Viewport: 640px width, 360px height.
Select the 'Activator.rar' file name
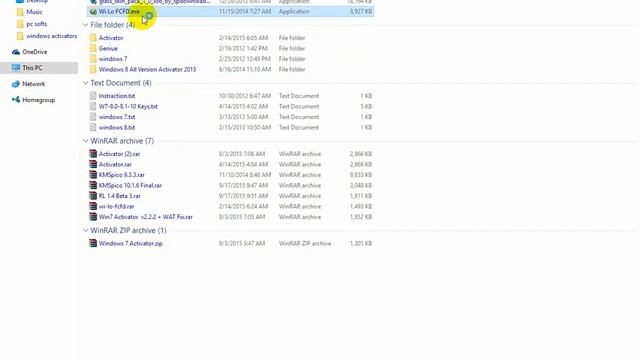tap(115, 164)
